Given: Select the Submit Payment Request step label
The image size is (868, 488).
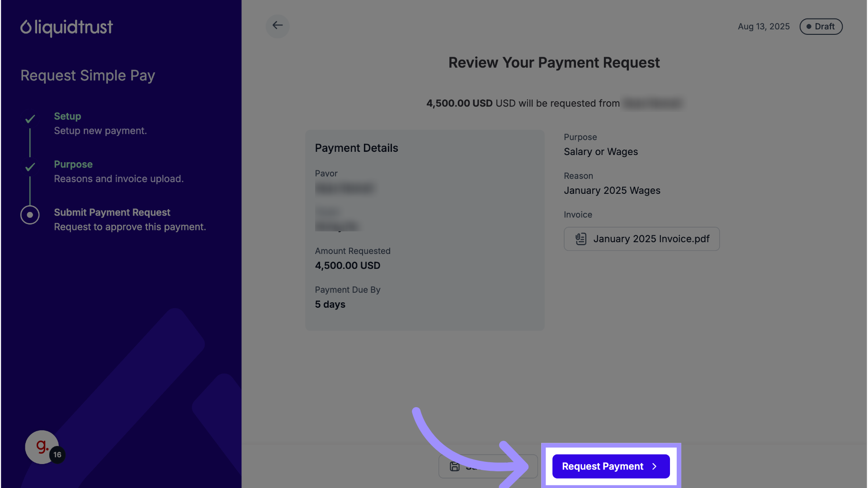Looking at the screenshot, I should coord(112,212).
